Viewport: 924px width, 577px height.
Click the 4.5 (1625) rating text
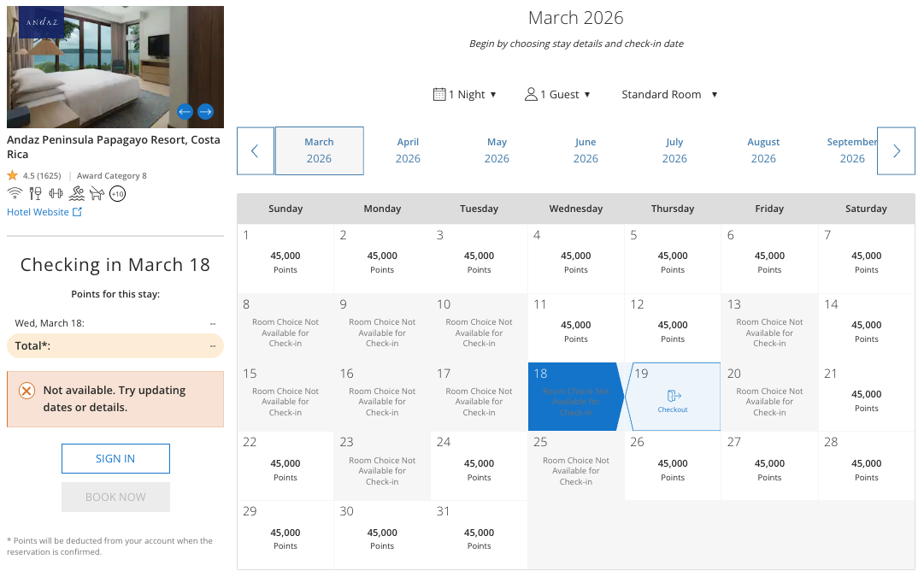(x=42, y=175)
